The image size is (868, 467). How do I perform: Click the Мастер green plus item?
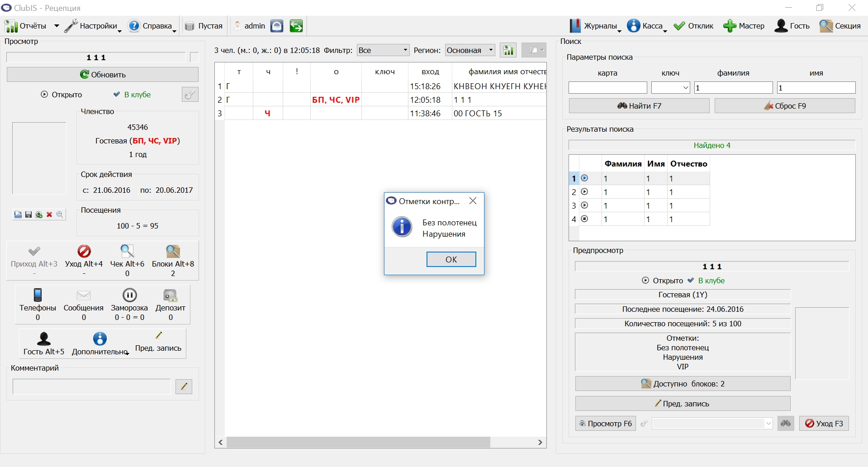pyautogui.click(x=744, y=26)
